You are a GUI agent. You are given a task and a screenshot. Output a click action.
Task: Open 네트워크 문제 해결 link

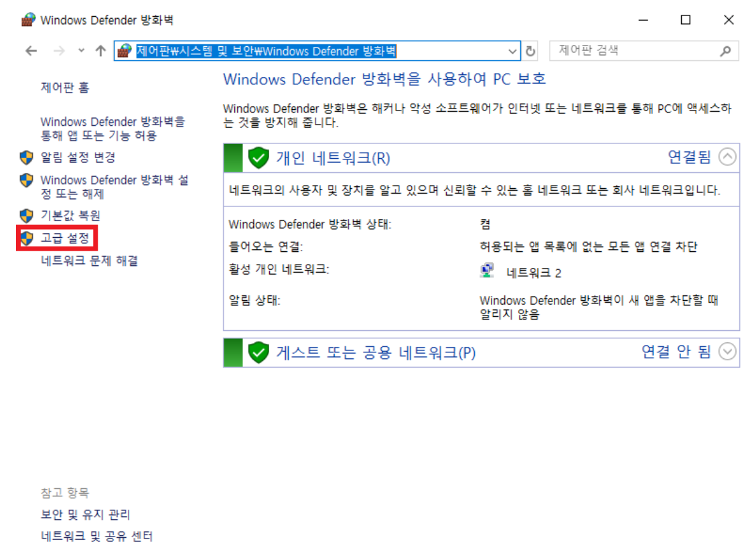[90, 261]
